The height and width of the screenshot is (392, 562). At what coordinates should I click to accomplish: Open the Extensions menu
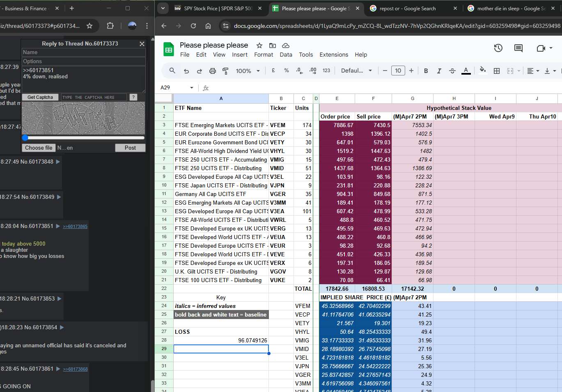click(x=334, y=55)
